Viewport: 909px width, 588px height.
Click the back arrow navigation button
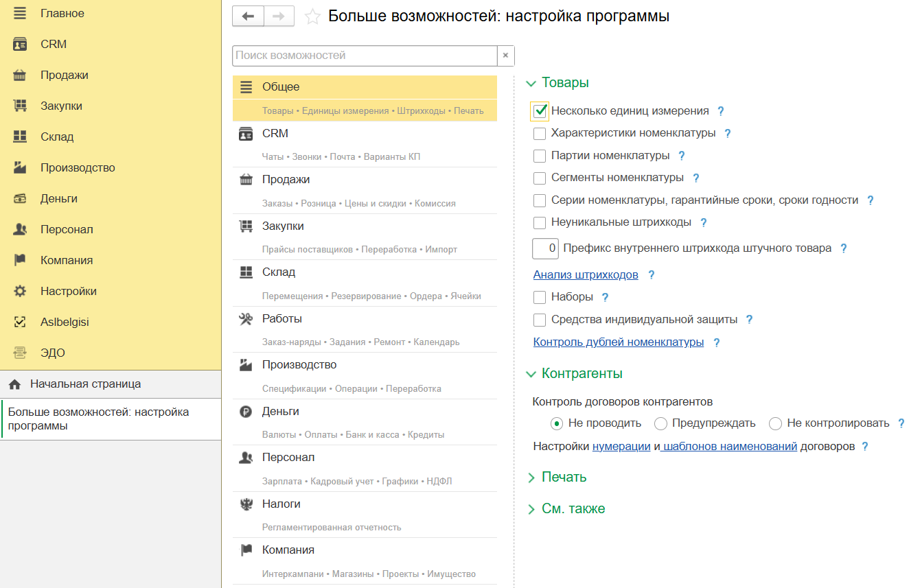pyautogui.click(x=248, y=16)
